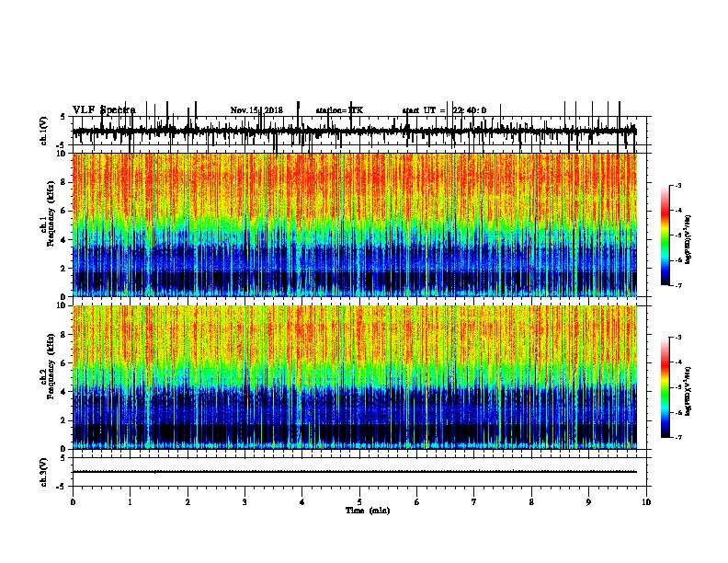Image resolution: width=728 pixels, height=563 pixels.
Task: Click tick label '5' on the Time axis
Action: click(x=359, y=502)
